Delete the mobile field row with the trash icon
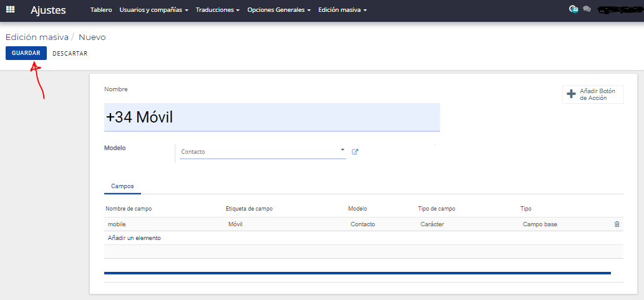Screen dimensions: 644x300 point(617,224)
